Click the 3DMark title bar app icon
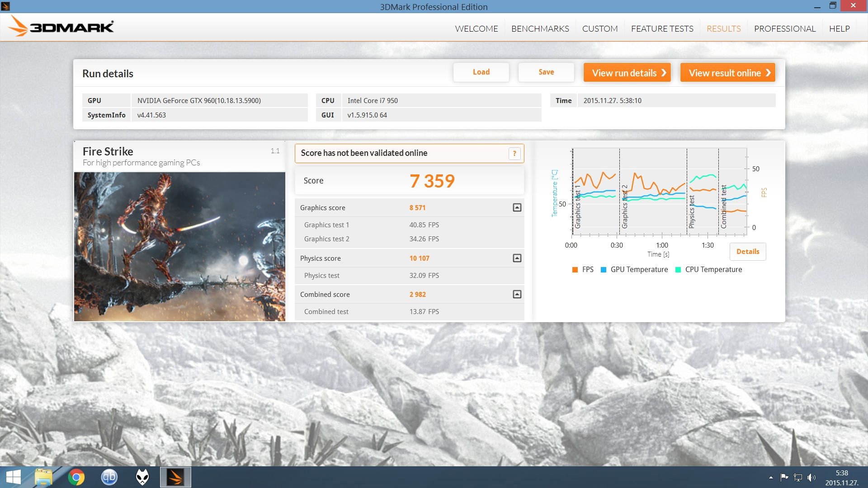Screen dimensions: 868x488 tap(5, 6)
